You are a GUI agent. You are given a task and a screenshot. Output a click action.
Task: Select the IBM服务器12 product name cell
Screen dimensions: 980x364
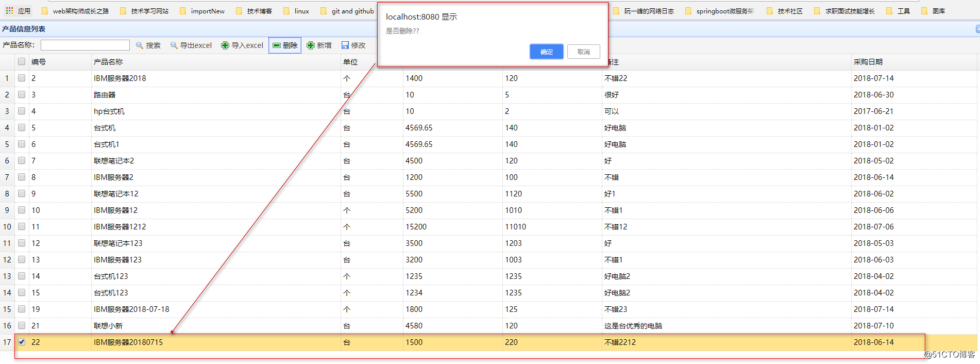pyautogui.click(x=216, y=210)
